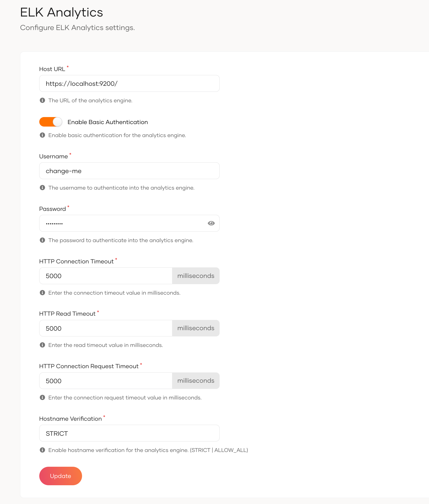Edit the HTTP Connection Timeout value
Viewport: 429px width, 504px height.
(x=106, y=276)
